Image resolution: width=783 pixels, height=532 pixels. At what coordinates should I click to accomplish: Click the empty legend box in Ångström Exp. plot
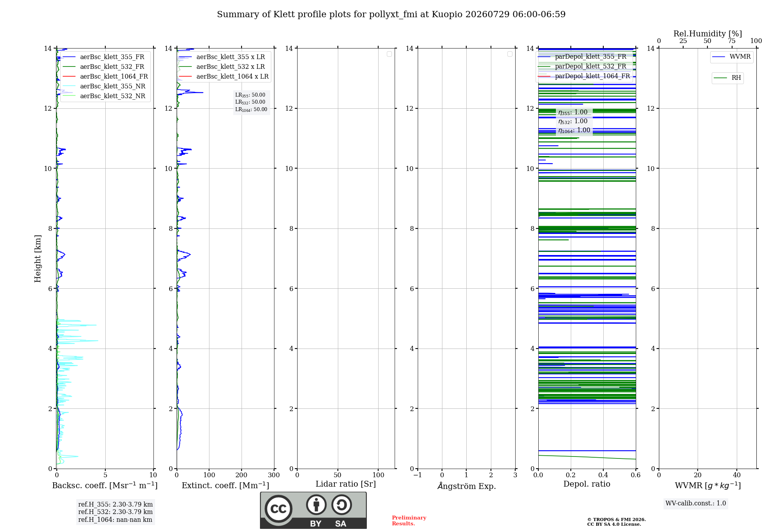point(510,54)
